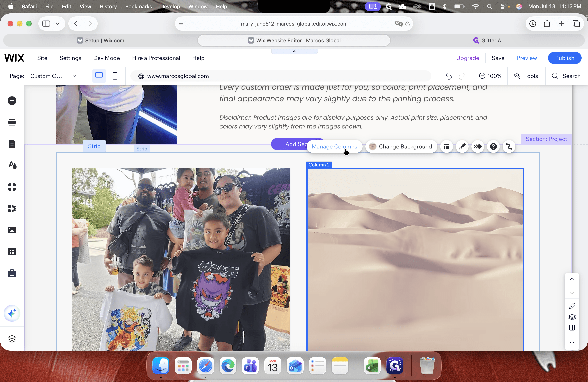Open the 100% zoom control
The image size is (588, 382).
490,76
